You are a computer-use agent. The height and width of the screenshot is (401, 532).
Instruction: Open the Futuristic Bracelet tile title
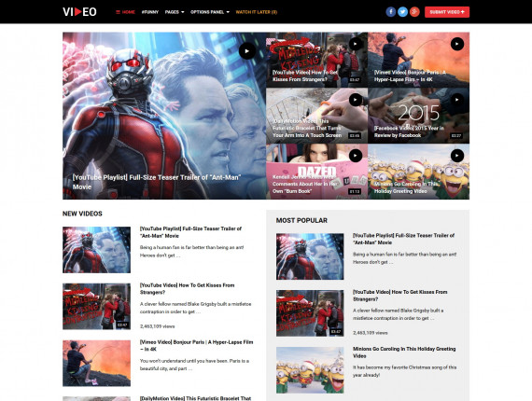(x=307, y=128)
